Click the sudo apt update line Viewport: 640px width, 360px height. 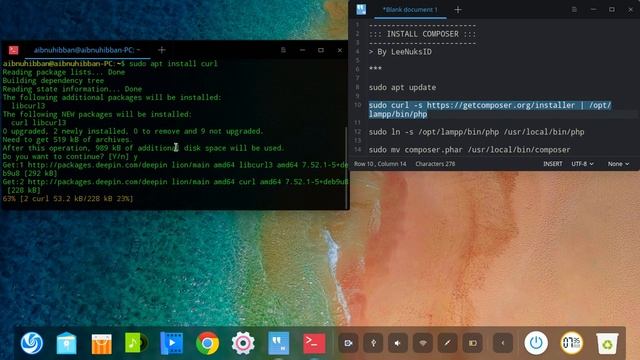tap(402, 87)
